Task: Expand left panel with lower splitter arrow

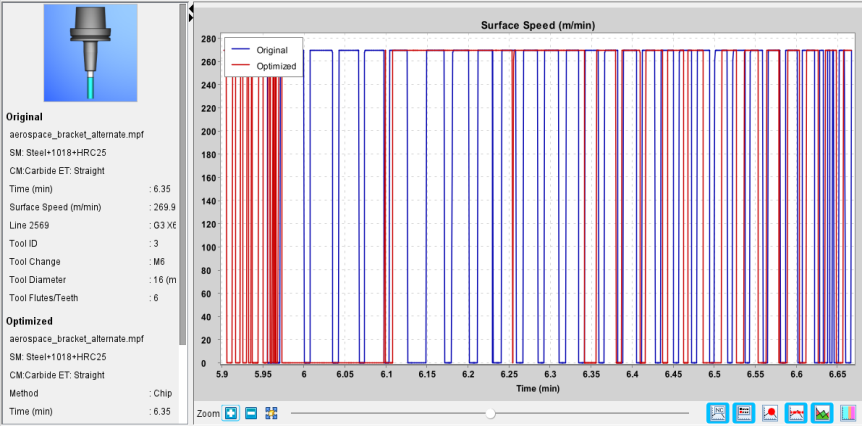Action: (191, 18)
